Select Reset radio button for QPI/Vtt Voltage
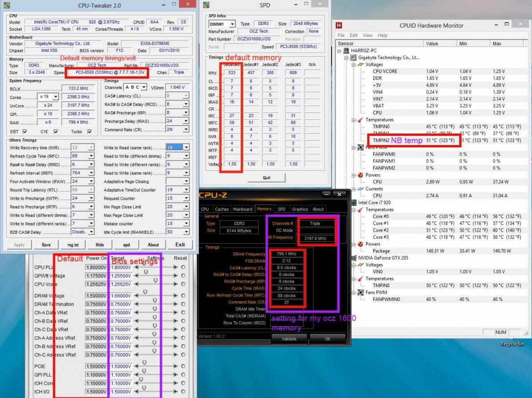This screenshot has width=532, height=398. point(183,276)
